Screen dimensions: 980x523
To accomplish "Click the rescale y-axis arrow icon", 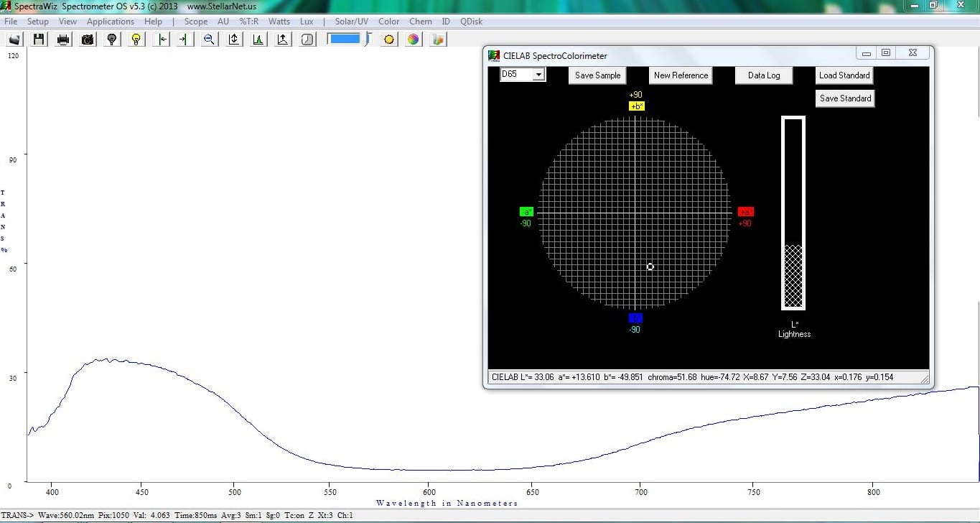I will 283,40.
